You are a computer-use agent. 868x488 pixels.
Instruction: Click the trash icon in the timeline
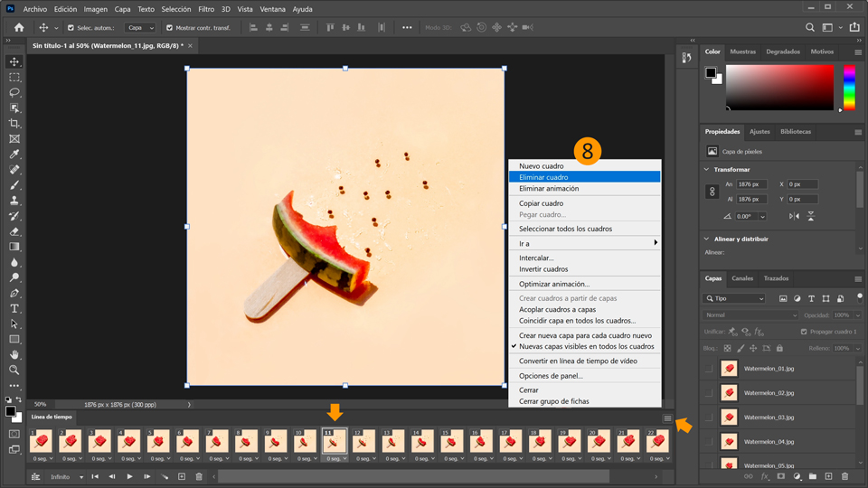(x=199, y=476)
